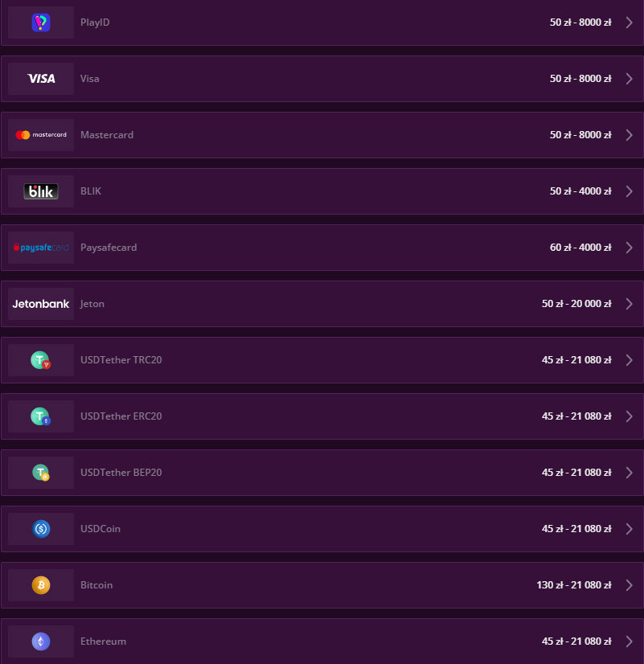Expand the Jeton row chevron

tap(630, 304)
